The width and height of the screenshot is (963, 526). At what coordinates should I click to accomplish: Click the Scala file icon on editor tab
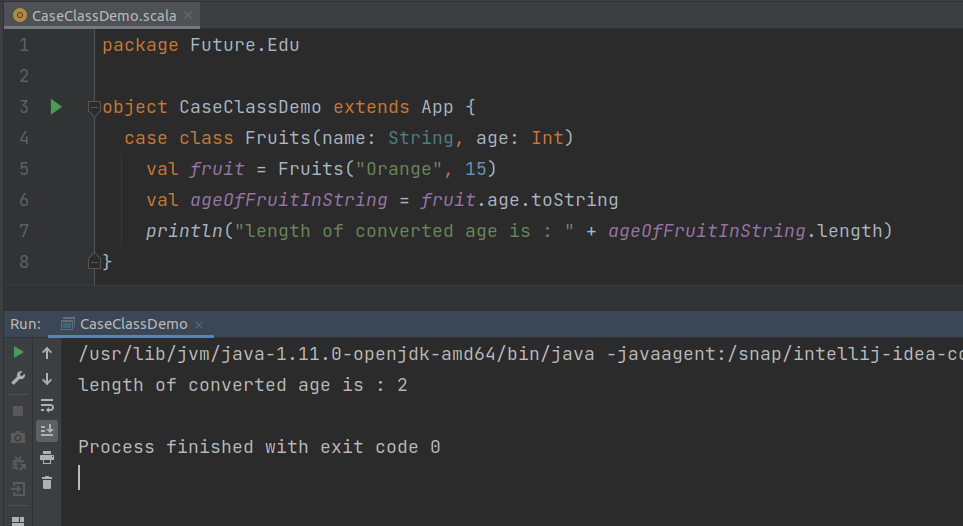[x=20, y=15]
